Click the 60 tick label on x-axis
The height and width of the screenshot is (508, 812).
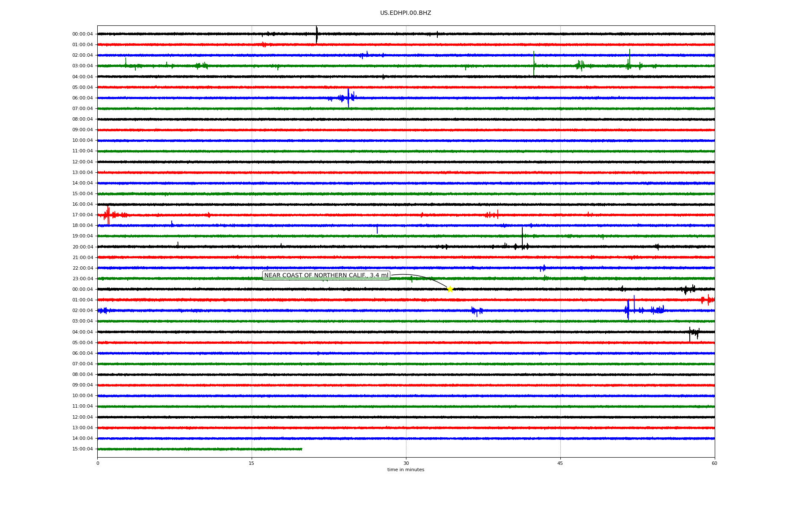[x=714, y=463]
